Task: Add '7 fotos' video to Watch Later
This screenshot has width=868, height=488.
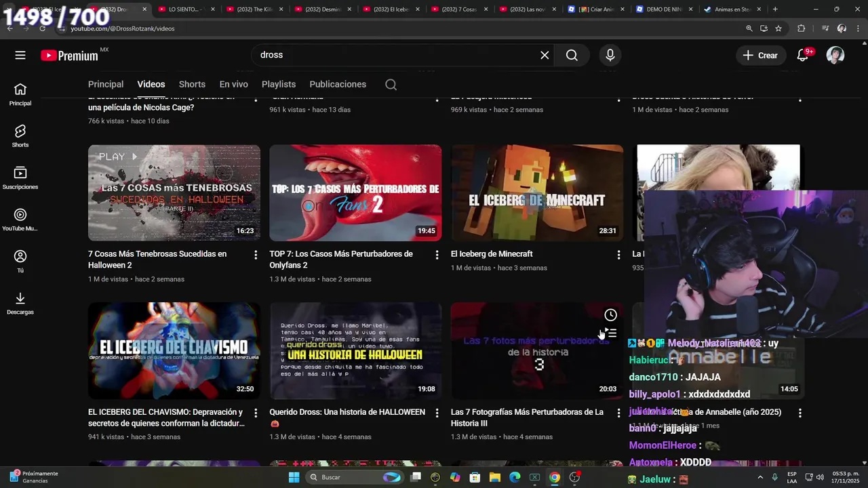Action: 610,315
